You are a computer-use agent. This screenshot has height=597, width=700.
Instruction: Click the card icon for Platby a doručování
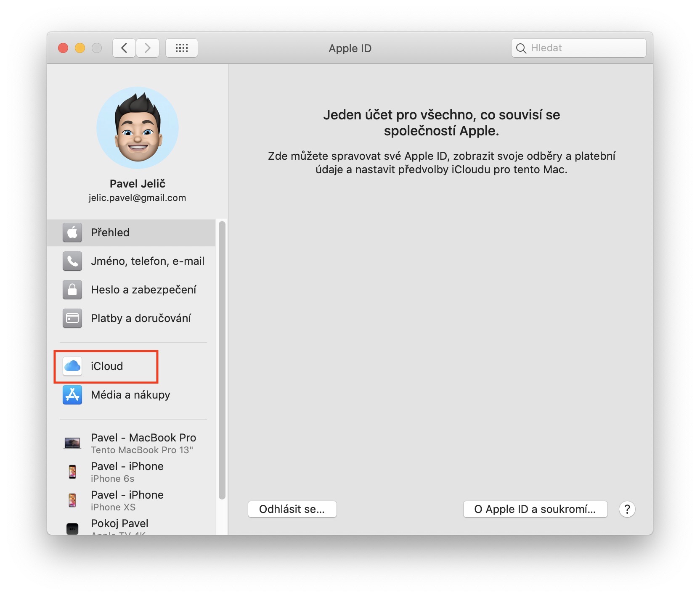[72, 318]
